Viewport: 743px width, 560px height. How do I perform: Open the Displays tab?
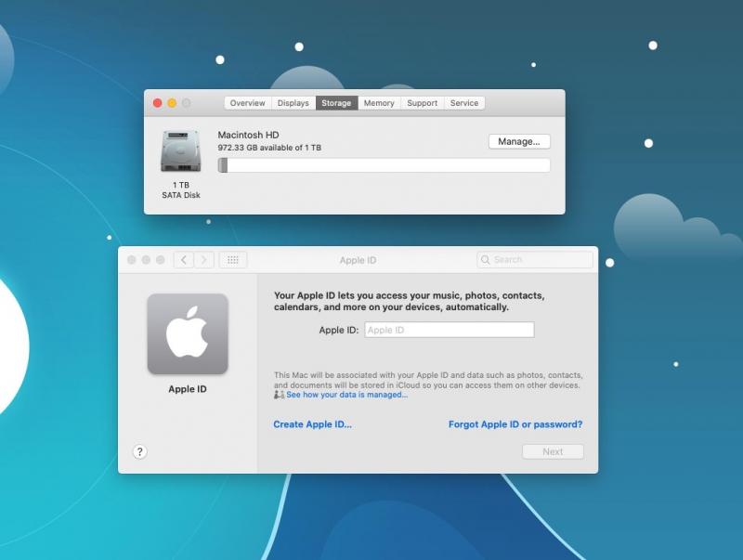[x=293, y=103]
